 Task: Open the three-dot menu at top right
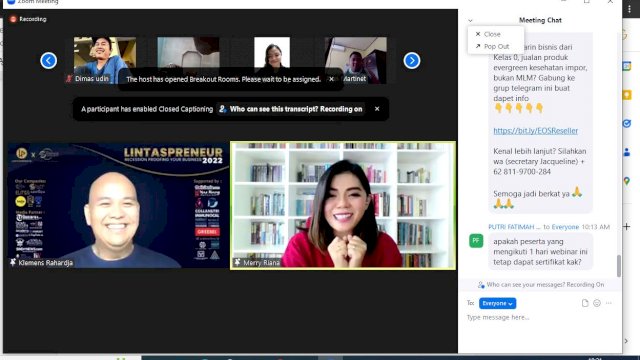[x=629, y=9]
